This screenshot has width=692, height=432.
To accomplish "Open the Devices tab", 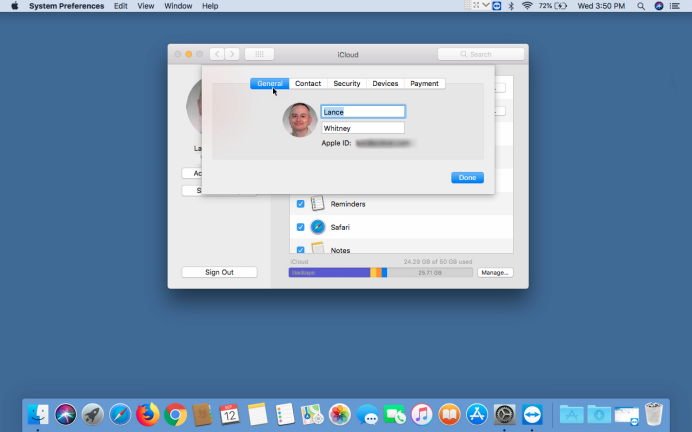I will pyautogui.click(x=385, y=83).
